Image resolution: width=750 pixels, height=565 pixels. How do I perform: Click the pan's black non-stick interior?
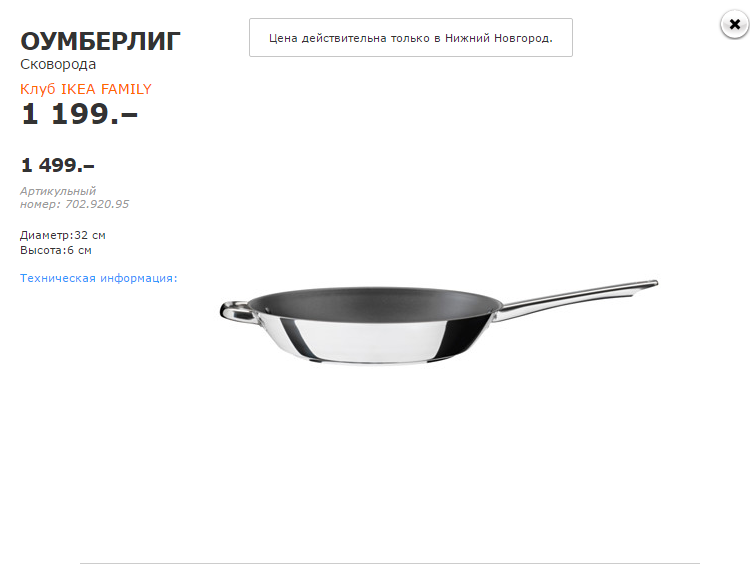(373, 301)
